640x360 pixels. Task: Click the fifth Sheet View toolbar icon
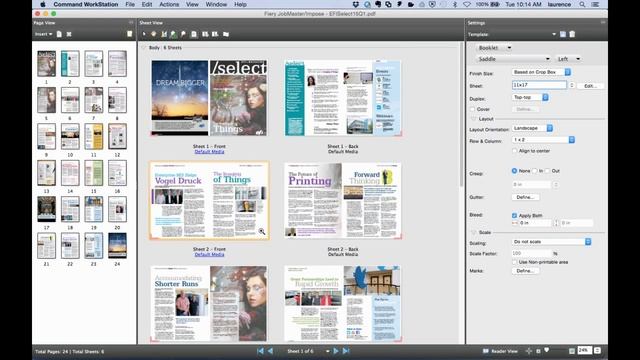(x=183, y=34)
